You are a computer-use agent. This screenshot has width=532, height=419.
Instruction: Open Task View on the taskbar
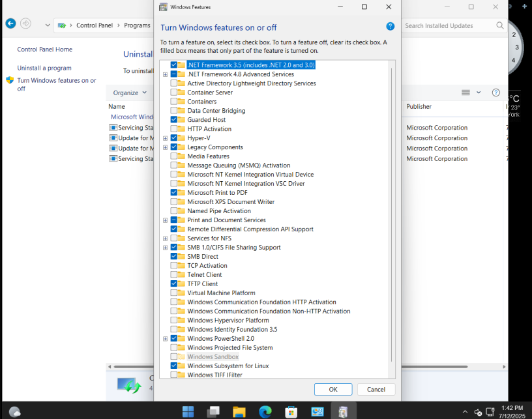pyautogui.click(x=214, y=412)
